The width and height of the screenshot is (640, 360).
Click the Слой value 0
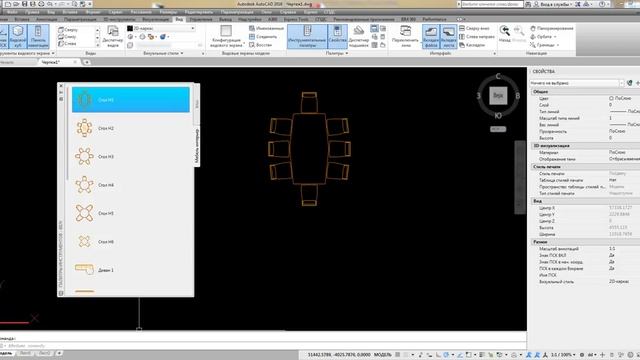pyautogui.click(x=611, y=105)
